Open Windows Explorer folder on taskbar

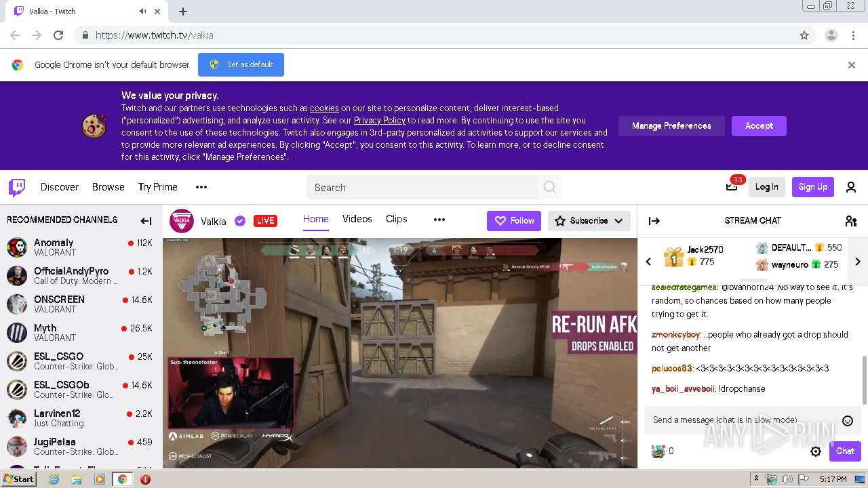point(77,479)
